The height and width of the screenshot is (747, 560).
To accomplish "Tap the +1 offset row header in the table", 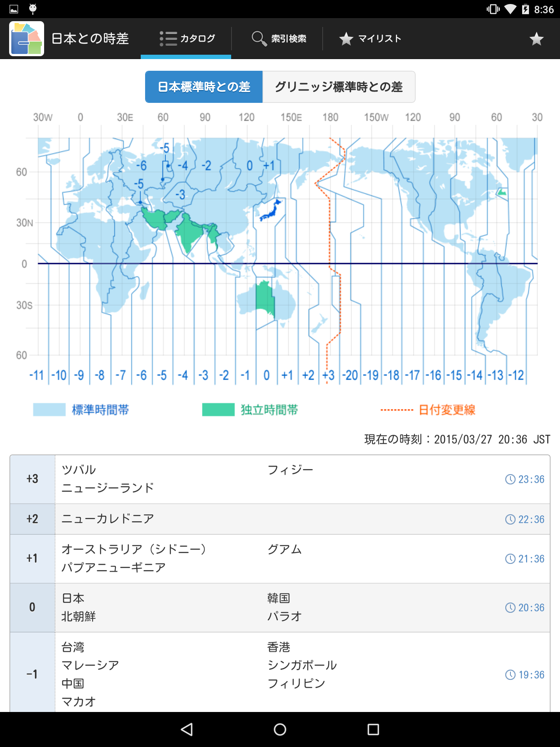I will tap(32, 559).
